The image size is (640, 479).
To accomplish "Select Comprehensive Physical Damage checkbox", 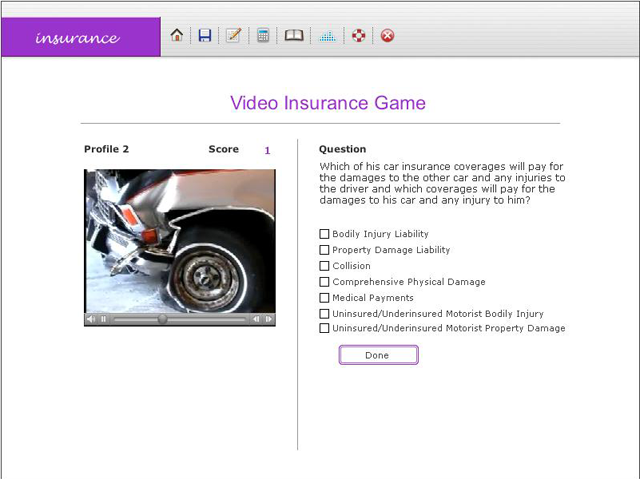I will [324, 282].
